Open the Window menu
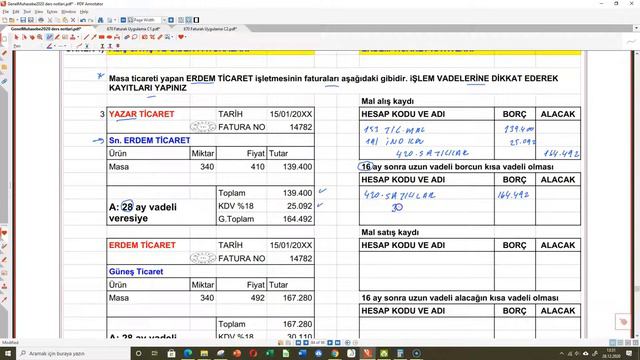Viewport: 640px width, 360px height. (68, 12)
